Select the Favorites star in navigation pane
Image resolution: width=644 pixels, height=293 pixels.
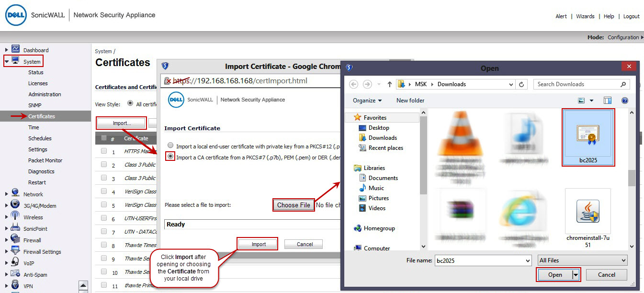(357, 117)
